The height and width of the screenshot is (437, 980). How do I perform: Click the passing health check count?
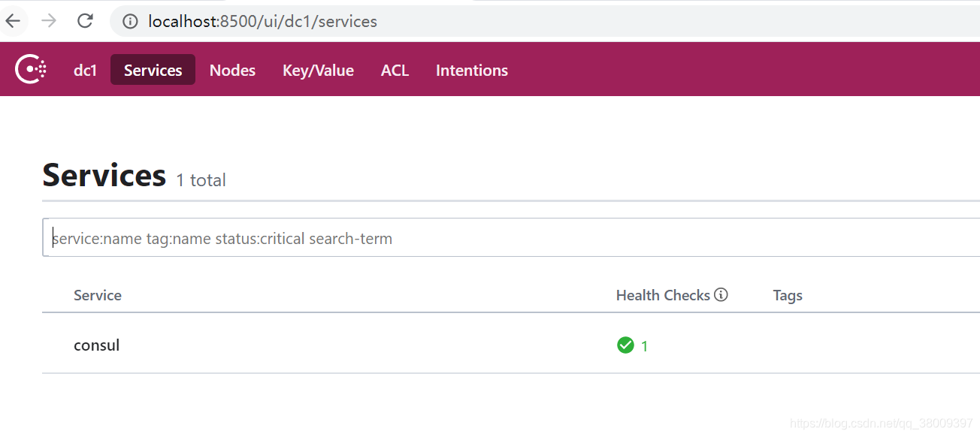(x=644, y=346)
